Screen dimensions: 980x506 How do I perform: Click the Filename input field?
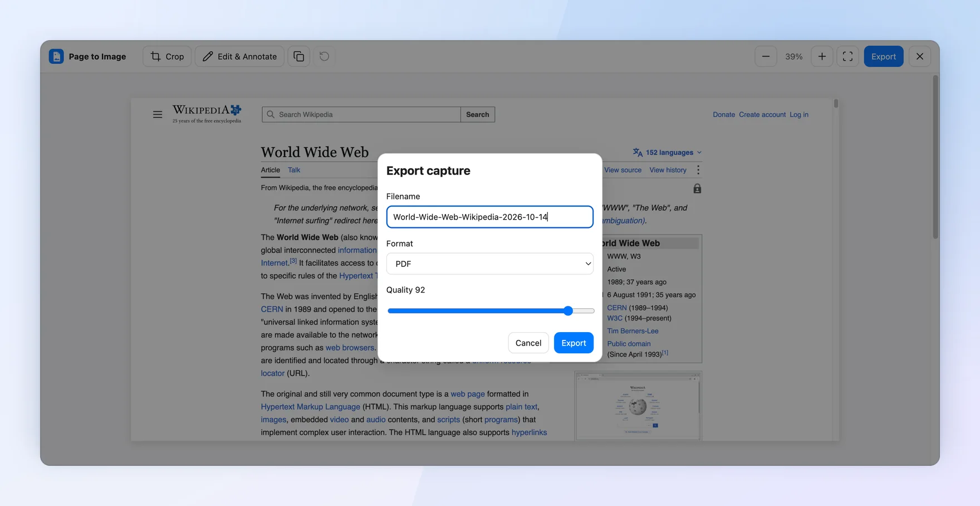[490, 217]
